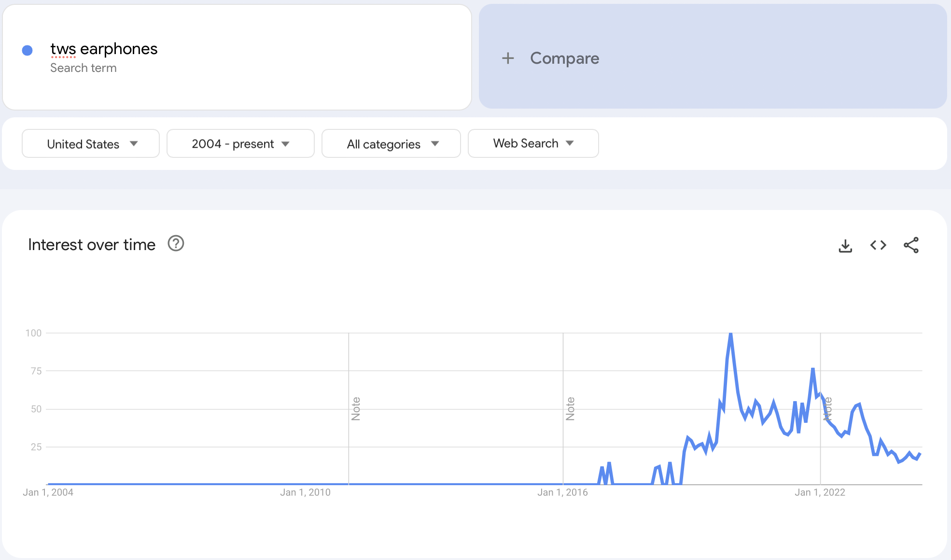Click the embed code icon
951x560 pixels.
pyautogui.click(x=878, y=245)
